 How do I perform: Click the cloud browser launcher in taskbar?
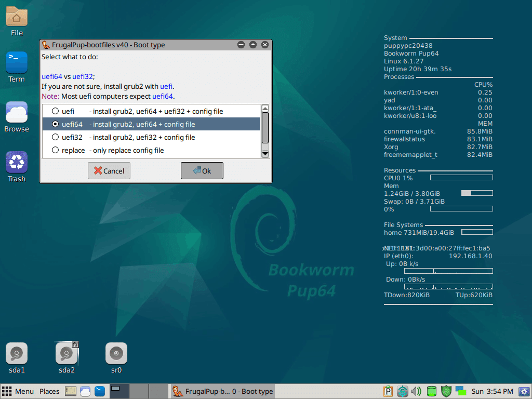click(85, 391)
